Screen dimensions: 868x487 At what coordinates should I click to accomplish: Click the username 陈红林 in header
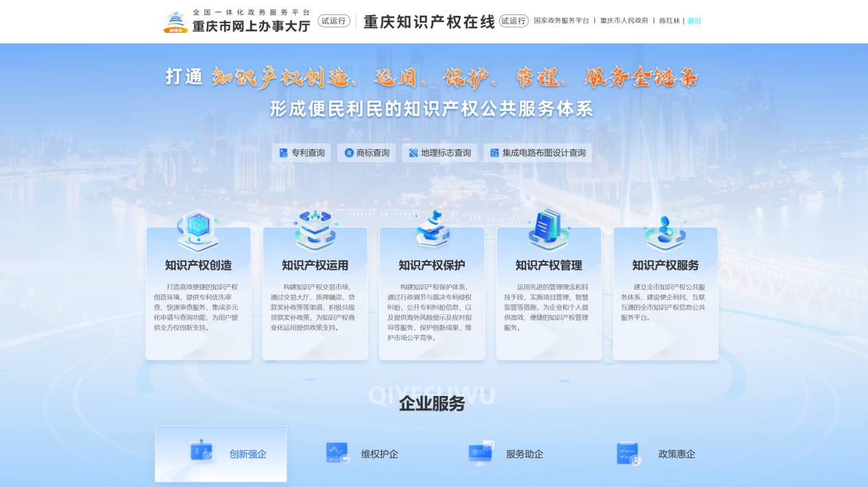(x=669, y=21)
